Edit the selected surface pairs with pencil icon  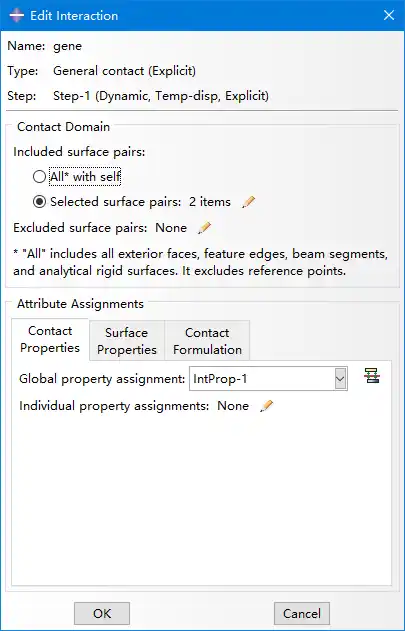[x=248, y=202]
